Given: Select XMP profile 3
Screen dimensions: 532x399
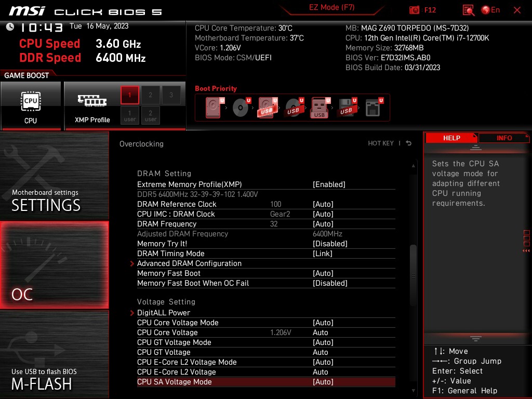Looking at the screenshot, I should (x=171, y=95).
